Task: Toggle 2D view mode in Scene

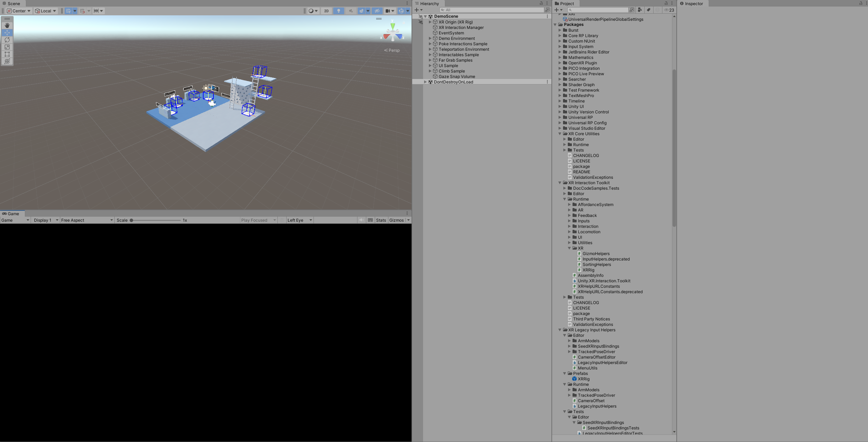Action: pos(326,11)
